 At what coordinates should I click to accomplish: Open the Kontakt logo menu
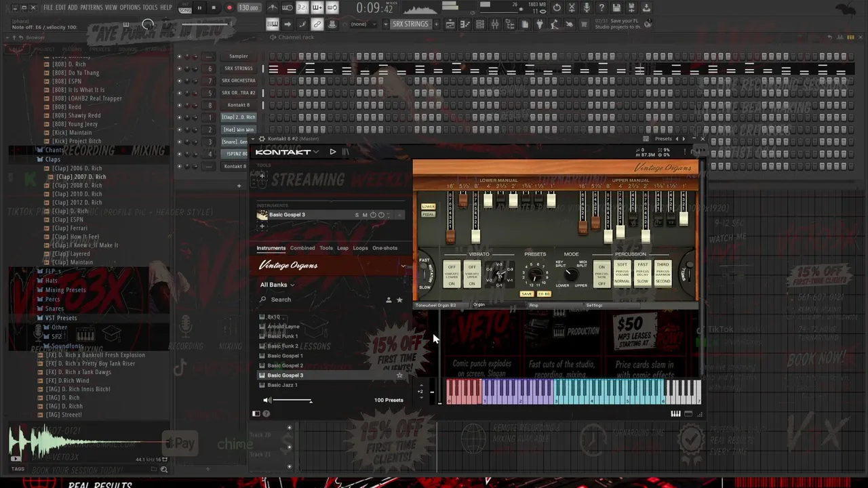(287, 152)
